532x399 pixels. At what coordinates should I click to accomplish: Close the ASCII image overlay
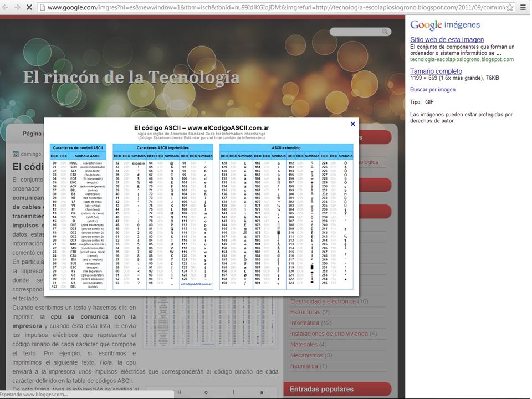[x=352, y=124]
